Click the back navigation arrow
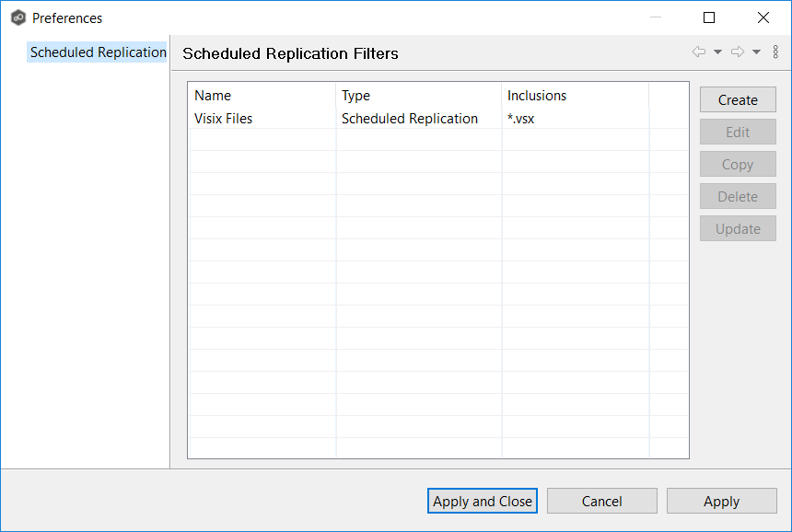792x532 pixels. (699, 52)
